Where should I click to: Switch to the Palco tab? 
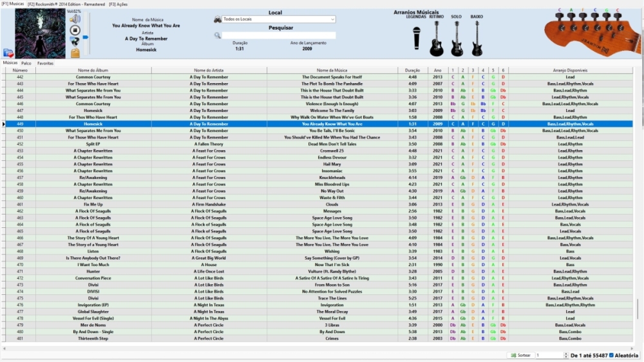click(26, 63)
